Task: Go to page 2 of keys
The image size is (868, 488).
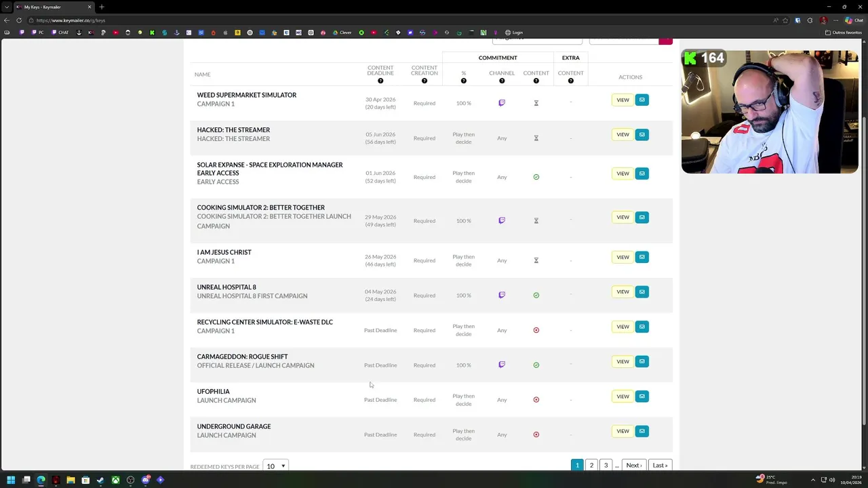Action: coord(591,465)
